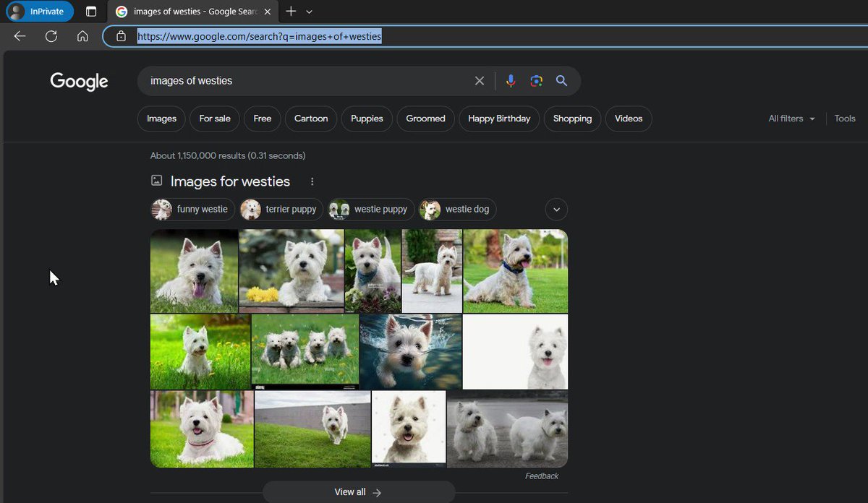
Task: Open the All filters dropdown
Action: 792,119
